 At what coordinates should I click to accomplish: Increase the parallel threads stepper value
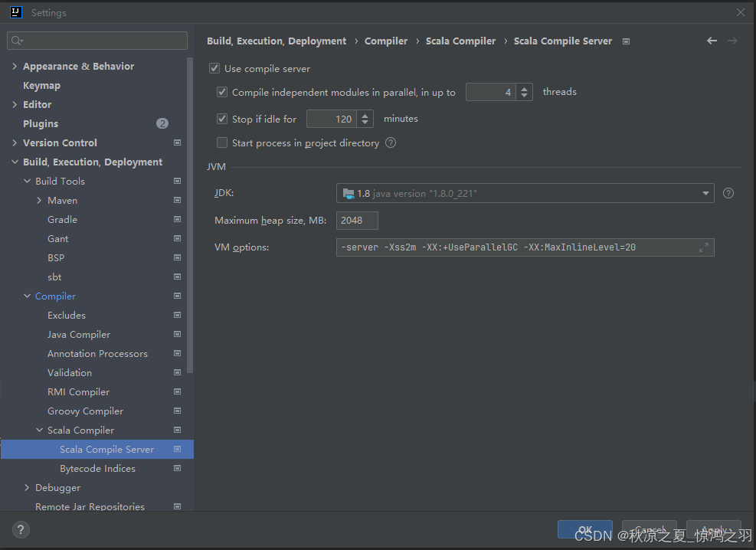(525, 89)
